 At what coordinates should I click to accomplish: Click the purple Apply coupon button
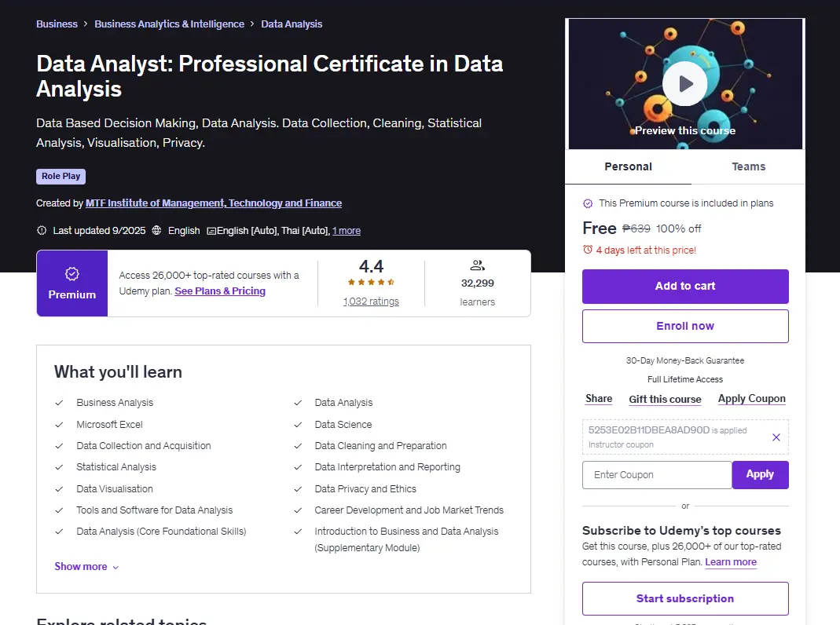pyautogui.click(x=760, y=474)
